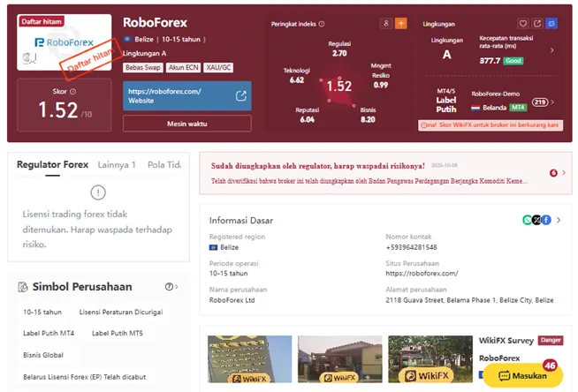Click the orange plus compare button

[x=400, y=24]
